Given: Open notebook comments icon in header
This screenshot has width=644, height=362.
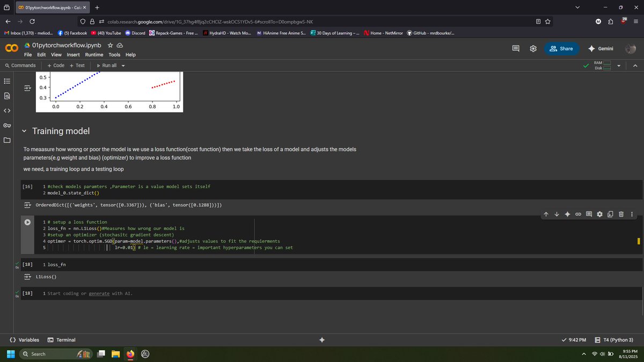Looking at the screenshot, I should [x=516, y=48].
